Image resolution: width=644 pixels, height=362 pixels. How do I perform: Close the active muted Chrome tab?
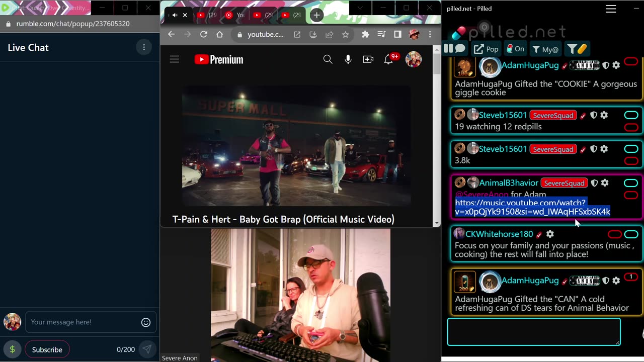coord(185,15)
